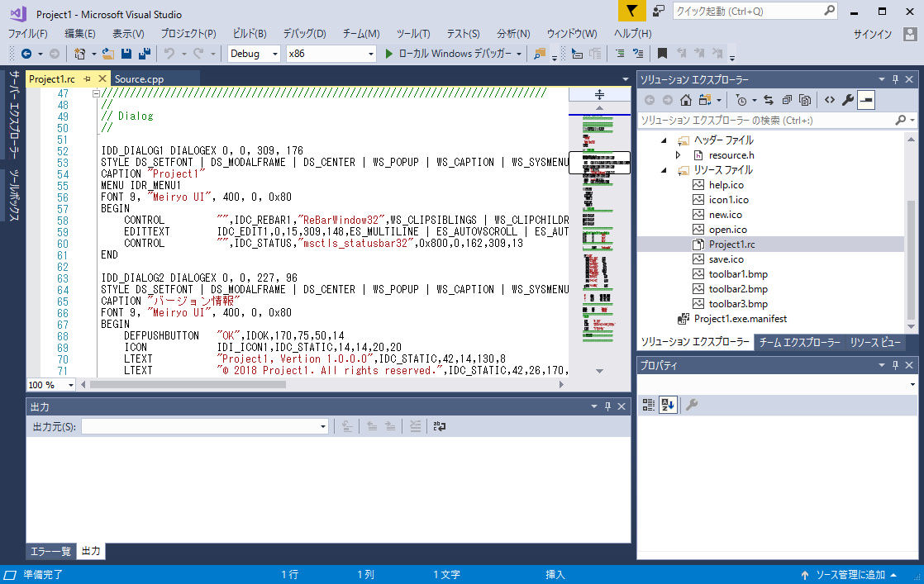The height and width of the screenshot is (584, 924).
Task: Click the Save All toolbar icon
Action: tap(145, 54)
